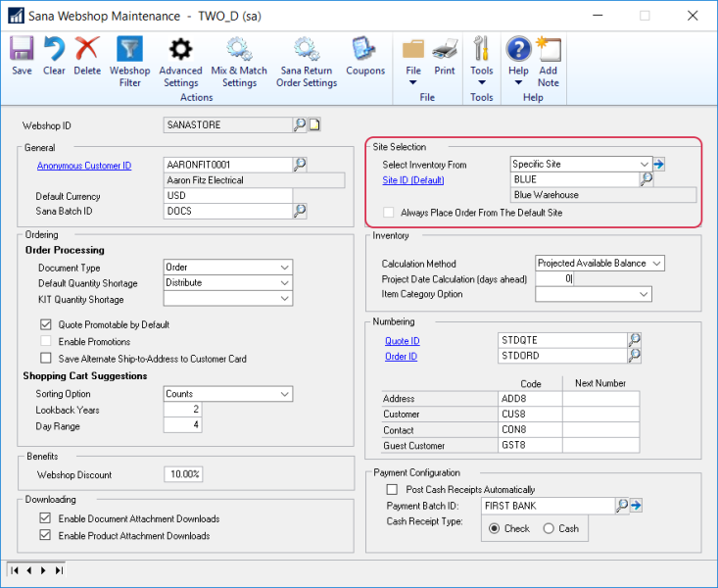Follow the Quote ID link
This screenshot has height=588, width=718.
[x=402, y=341]
